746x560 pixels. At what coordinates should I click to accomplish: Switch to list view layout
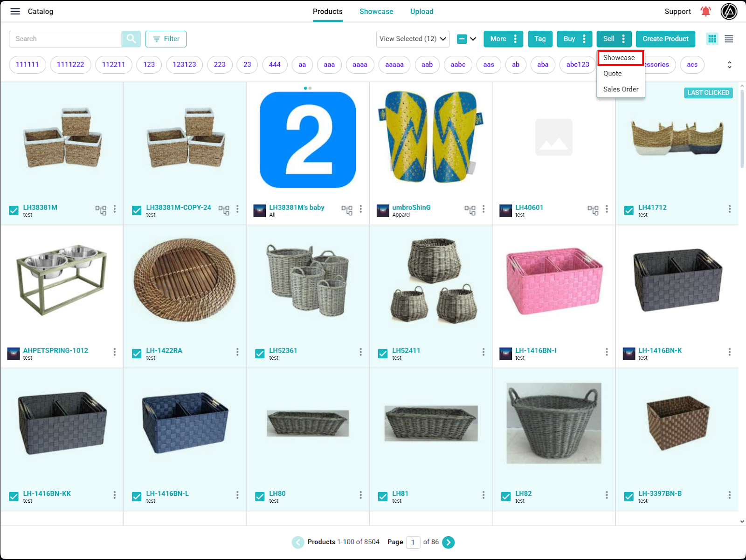[x=729, y=39]
